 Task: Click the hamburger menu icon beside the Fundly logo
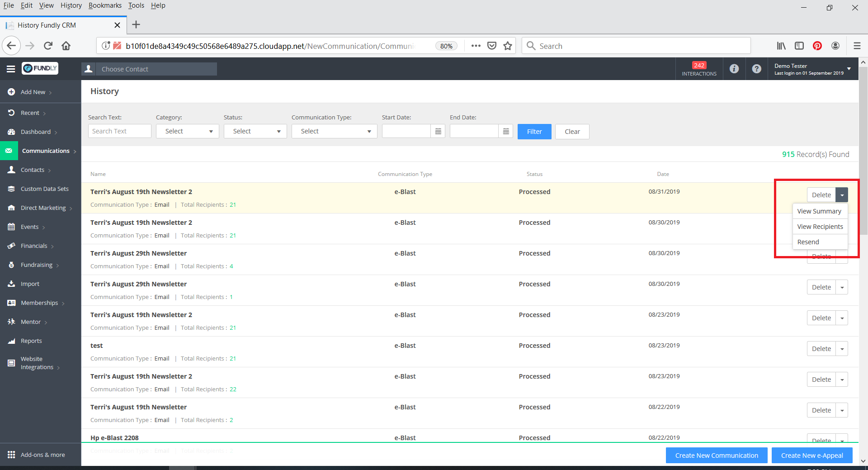coord(11,69)
